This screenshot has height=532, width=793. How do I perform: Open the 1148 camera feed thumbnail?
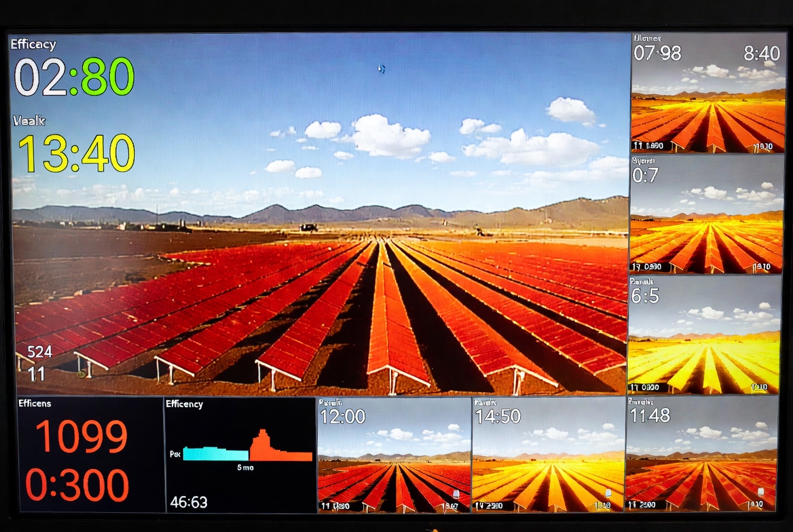[x=702, y=455]
